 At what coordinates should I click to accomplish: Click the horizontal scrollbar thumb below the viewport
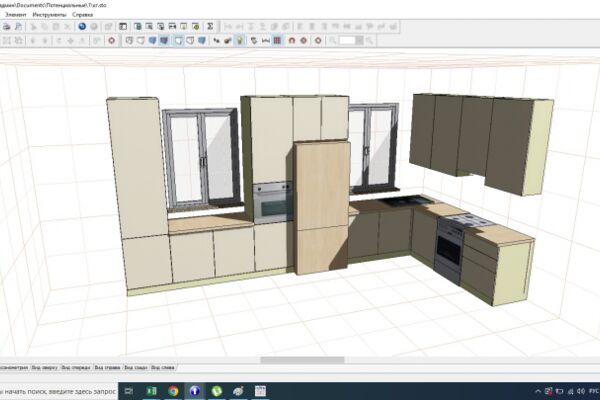302,360
